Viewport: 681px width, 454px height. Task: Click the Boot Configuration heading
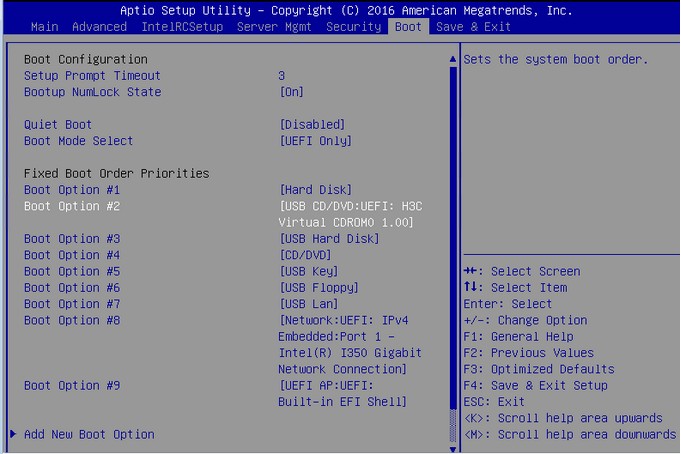(86, 60)
